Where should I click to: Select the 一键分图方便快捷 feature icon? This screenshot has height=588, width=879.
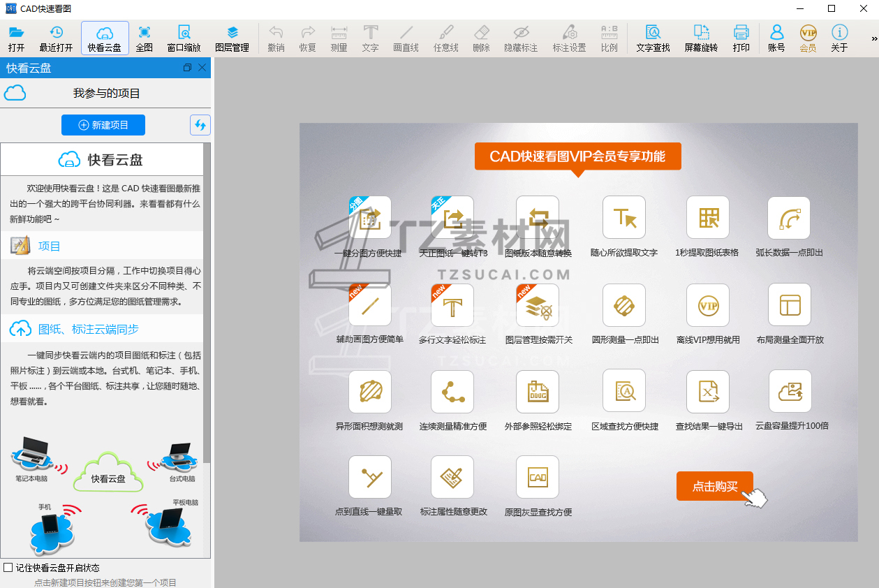pos(370,217)
